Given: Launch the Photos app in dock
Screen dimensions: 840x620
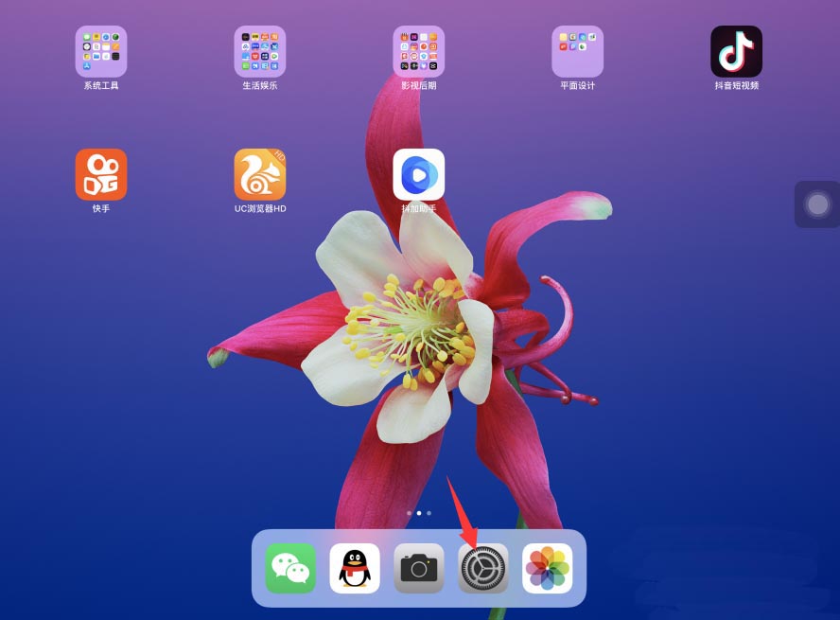Looking at the screenshot, I should click(548, 568).
